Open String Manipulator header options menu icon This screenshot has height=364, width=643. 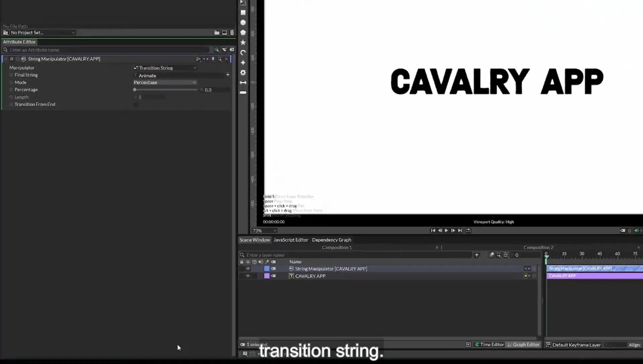point(198,59)
